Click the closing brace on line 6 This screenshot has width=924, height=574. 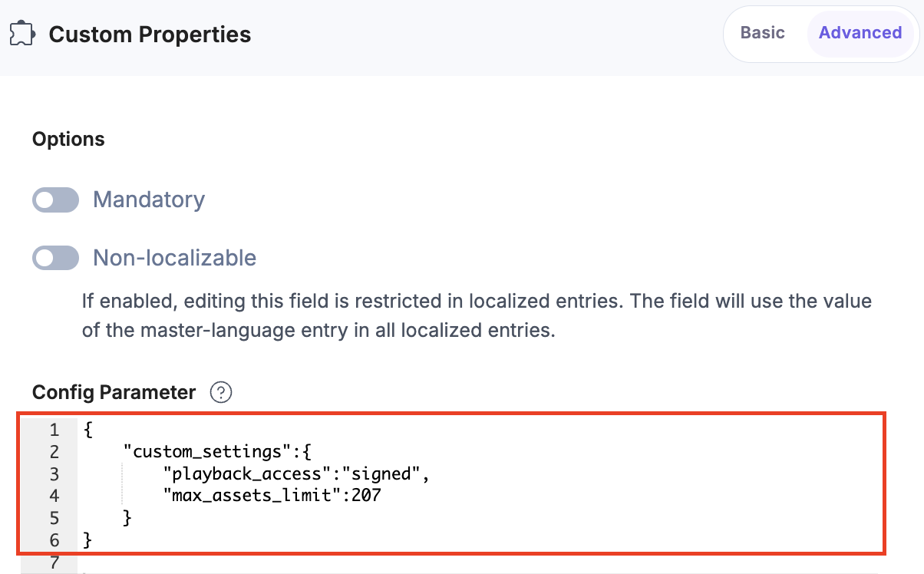coord(87,539)
